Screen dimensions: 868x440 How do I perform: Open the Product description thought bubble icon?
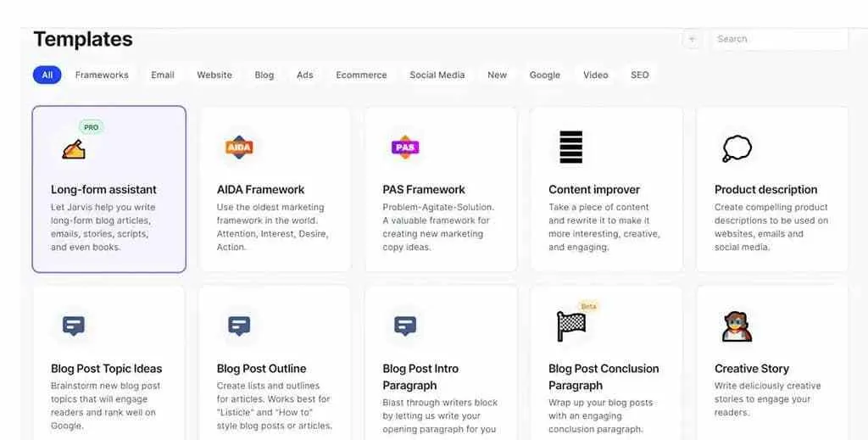(x=737, y=148)
